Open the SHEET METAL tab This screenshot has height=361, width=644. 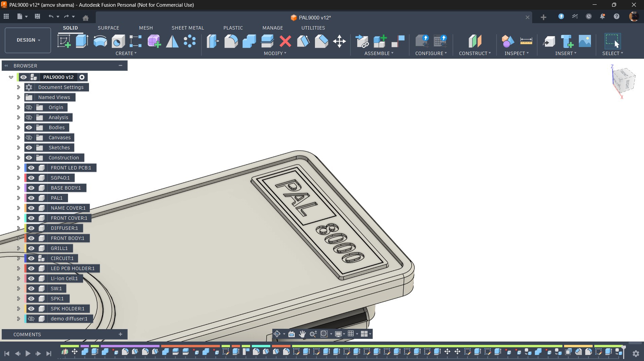[x=187, y=28]
